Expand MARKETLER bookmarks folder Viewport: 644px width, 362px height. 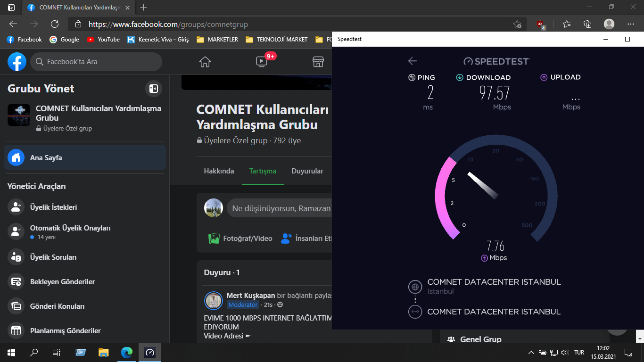tap(217, 40)
